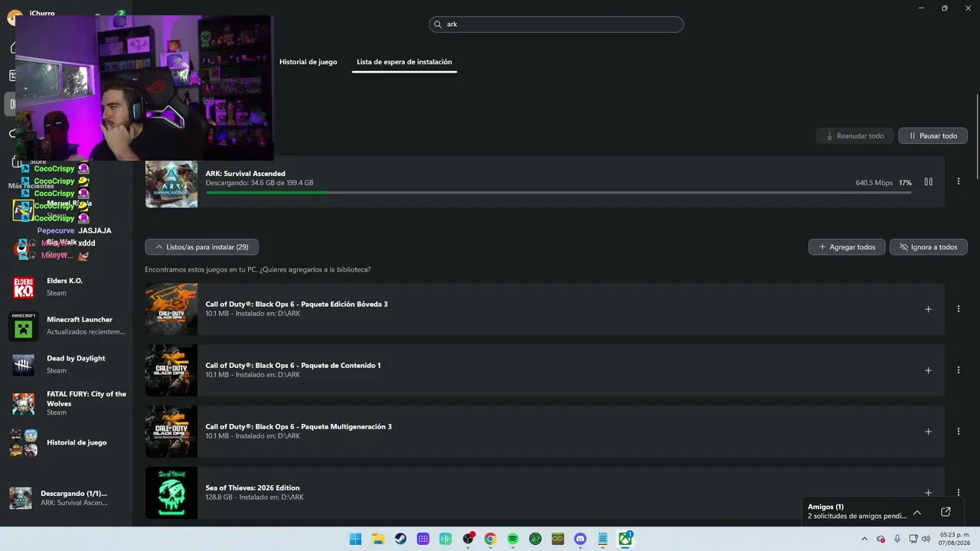Click the Dead by Daylight title in sidebar

(76, 358)
